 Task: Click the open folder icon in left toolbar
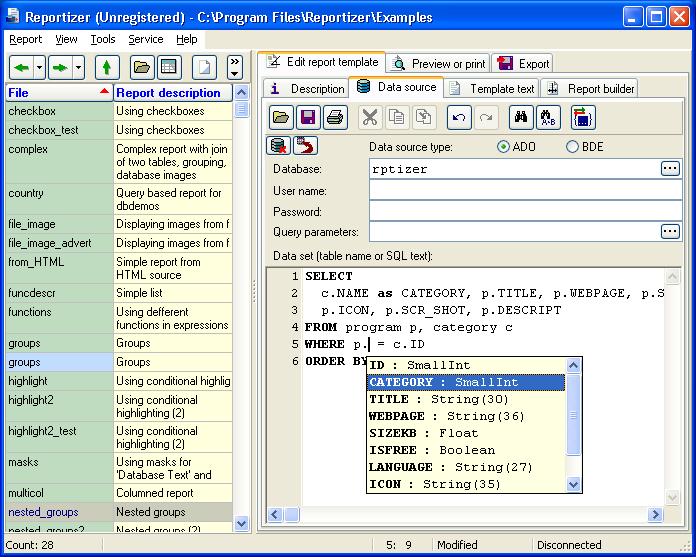point(142,68)
